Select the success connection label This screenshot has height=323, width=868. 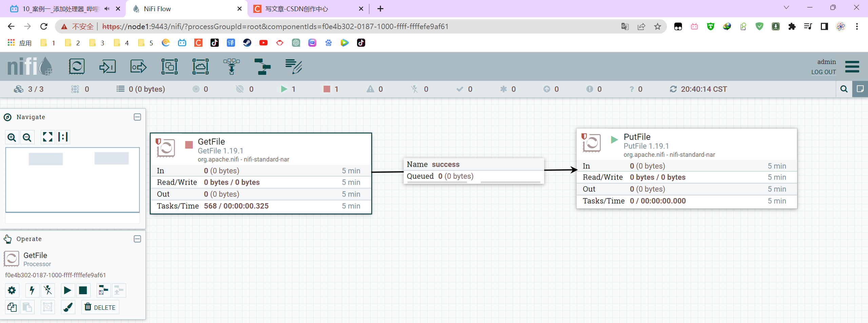coord(474,171)
